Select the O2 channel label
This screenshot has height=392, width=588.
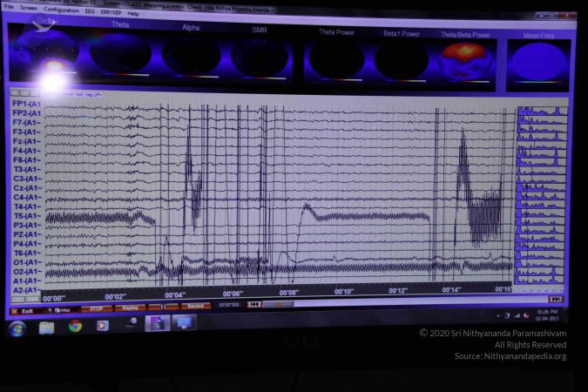click(26, 271)
